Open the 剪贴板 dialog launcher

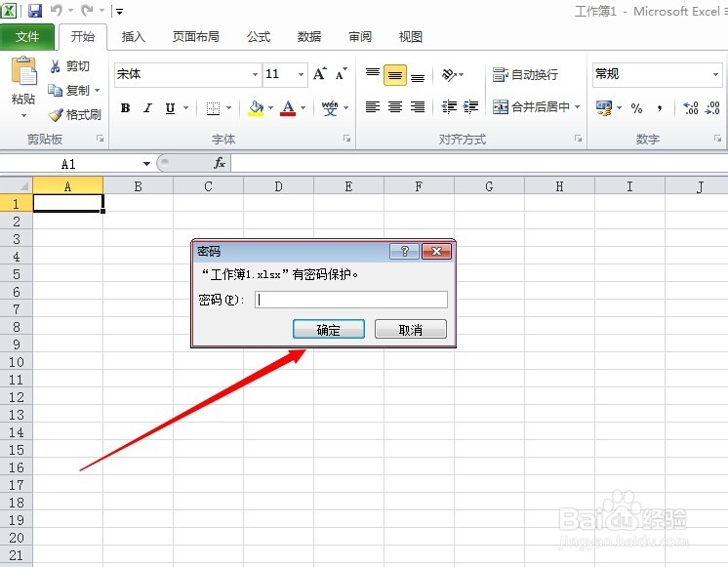pyautogui.click(x=100, y=139)
